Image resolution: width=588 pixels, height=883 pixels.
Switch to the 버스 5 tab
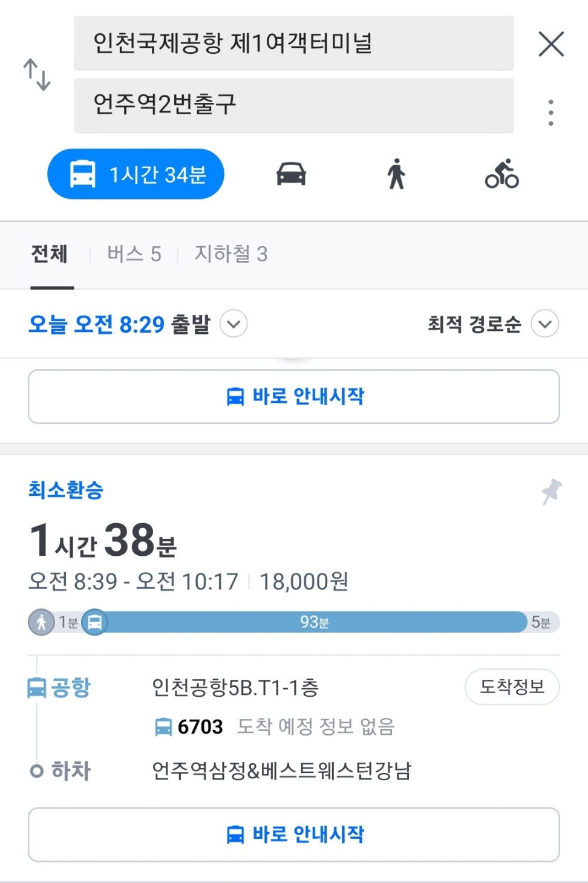(134, 254)
